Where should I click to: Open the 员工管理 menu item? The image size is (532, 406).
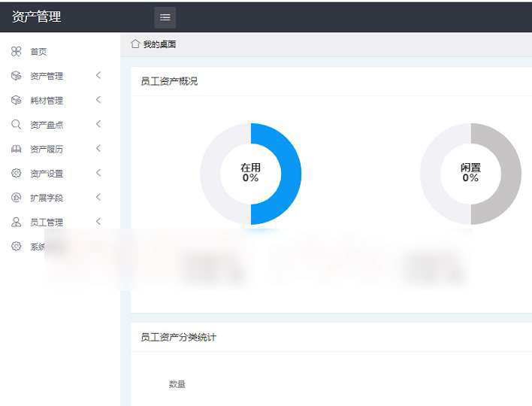pos(47,223)
